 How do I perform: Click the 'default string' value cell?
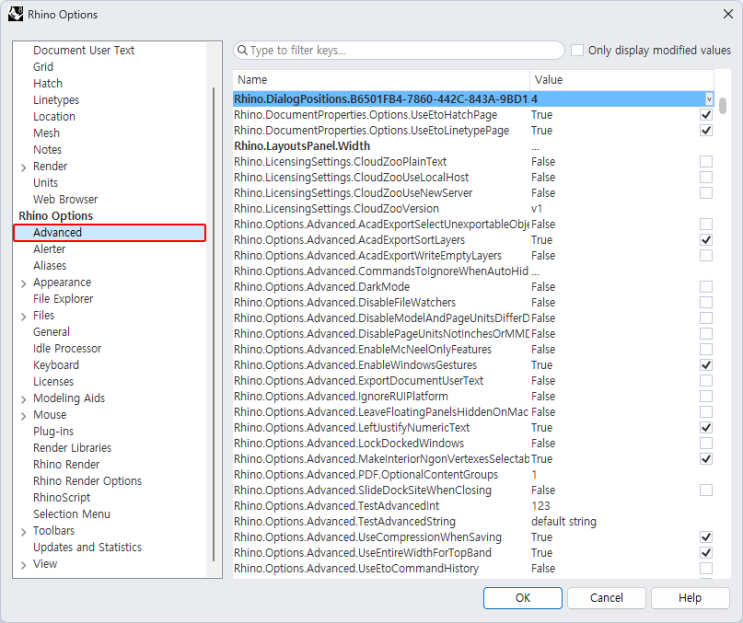click(x=563, y=521)
